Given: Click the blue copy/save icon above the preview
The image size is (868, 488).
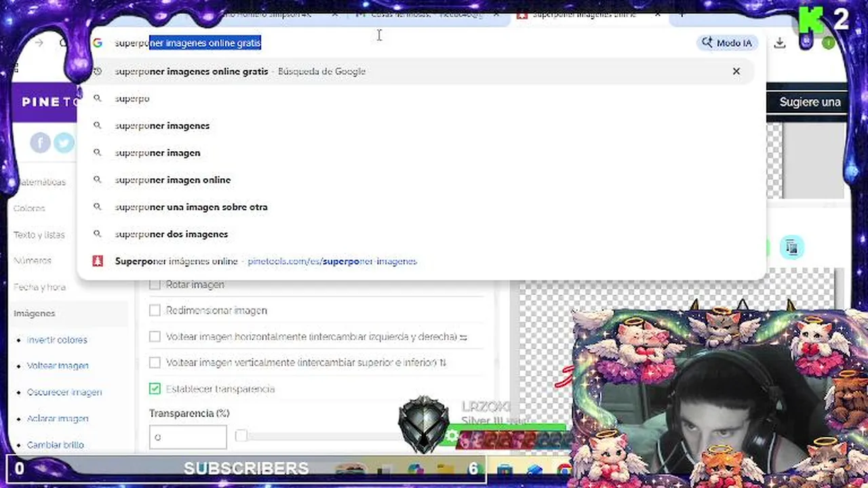Looking at the screenshot, I should 791,247.
